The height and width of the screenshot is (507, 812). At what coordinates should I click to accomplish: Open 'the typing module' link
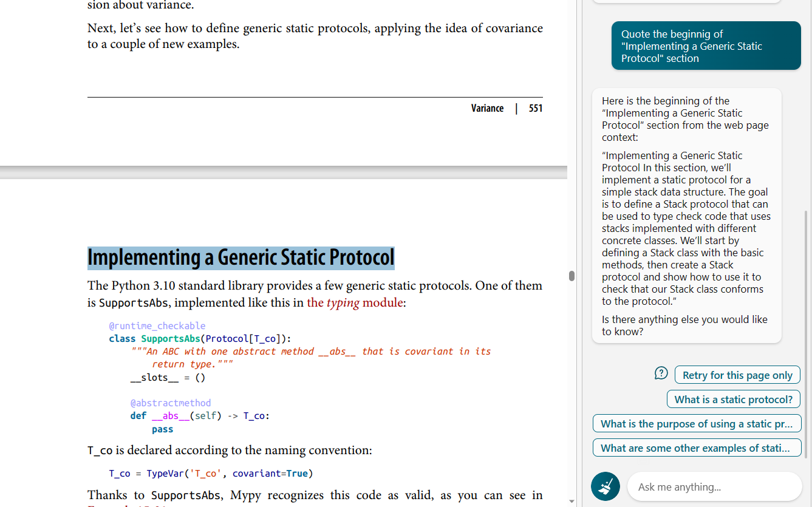tap(355, 302)
